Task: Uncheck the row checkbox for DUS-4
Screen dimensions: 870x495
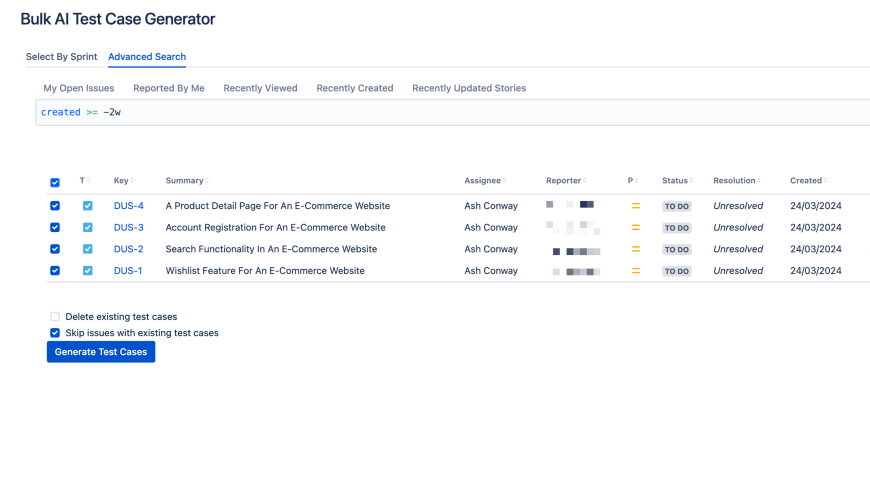Action: point(55,206)
